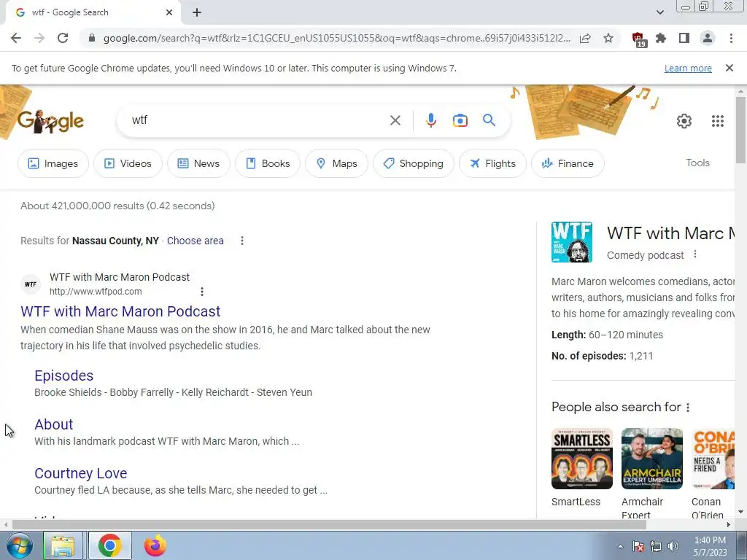Switch to the Flights results tab

click(x=492, y=163)
